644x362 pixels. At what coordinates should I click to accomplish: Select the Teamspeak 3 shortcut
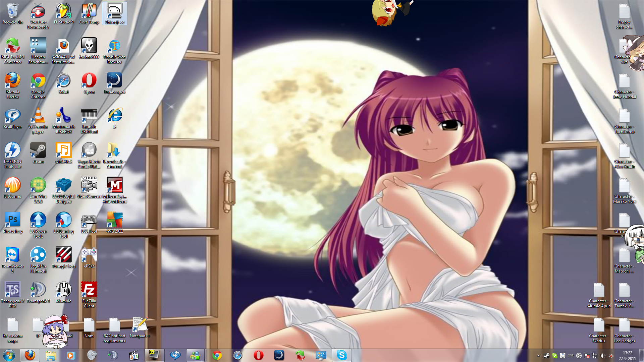(38, 292)
